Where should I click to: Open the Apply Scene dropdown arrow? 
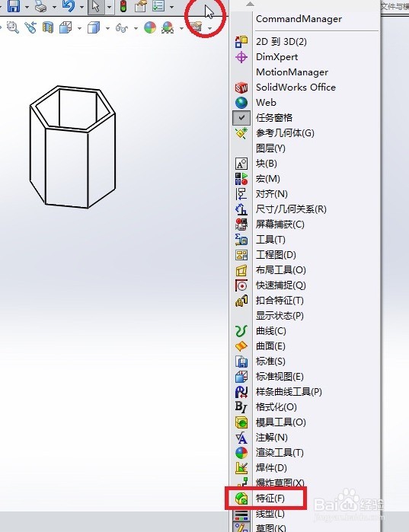click(181, 28)
